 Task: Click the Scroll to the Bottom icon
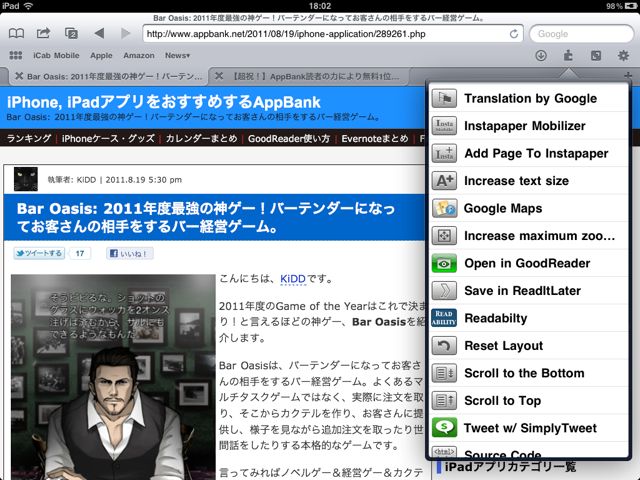[x=444, y=373]
